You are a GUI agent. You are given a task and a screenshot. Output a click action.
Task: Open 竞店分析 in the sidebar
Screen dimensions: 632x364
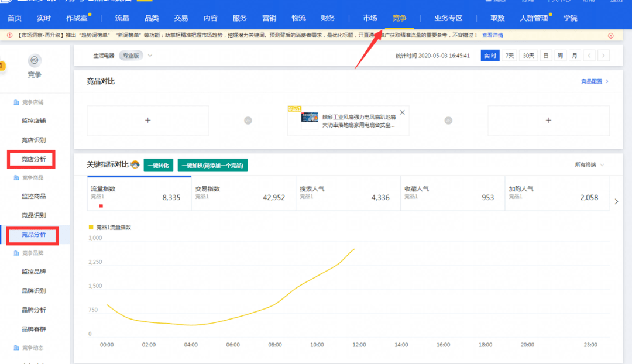click(33, 159)
